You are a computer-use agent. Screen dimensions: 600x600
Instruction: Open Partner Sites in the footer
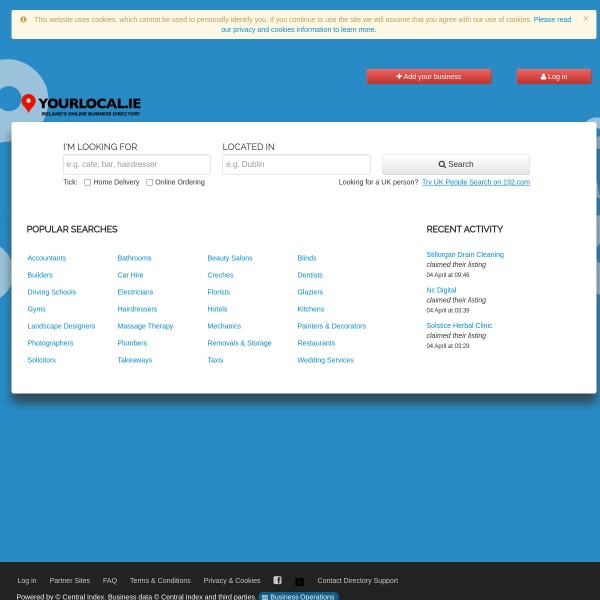[x=70, y=580]
